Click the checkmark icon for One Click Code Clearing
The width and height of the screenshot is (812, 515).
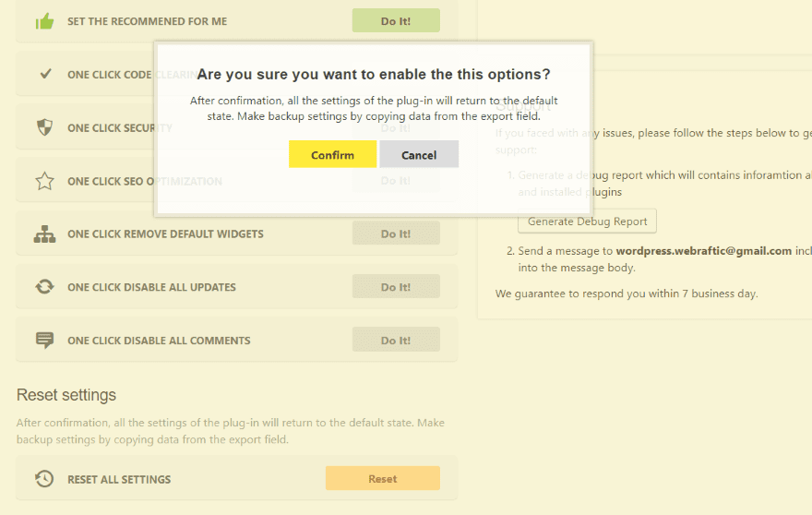(45, 74)
